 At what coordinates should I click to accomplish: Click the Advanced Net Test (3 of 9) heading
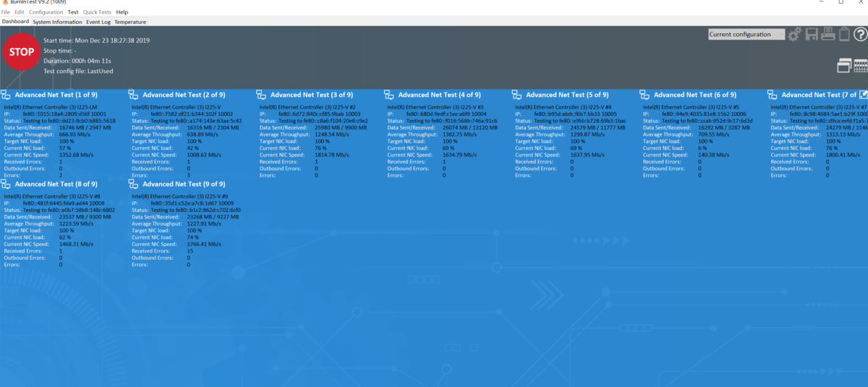coord(312,95)
